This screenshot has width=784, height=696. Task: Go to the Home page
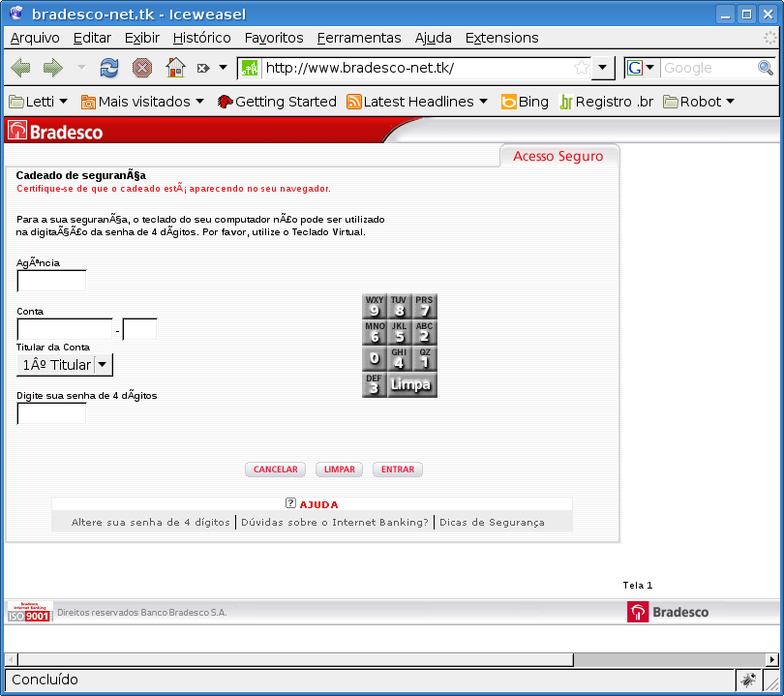tap(175, 68)
